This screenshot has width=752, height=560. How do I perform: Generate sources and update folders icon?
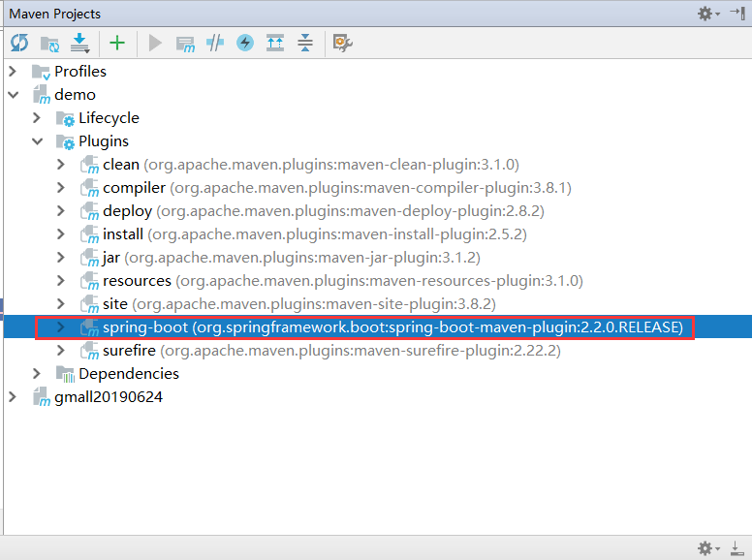(49, 45)
